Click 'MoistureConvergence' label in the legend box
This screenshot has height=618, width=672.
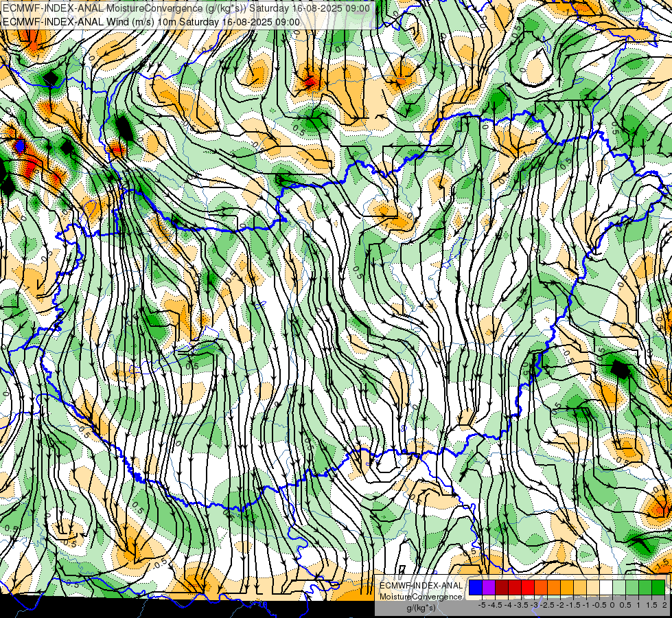421,597
